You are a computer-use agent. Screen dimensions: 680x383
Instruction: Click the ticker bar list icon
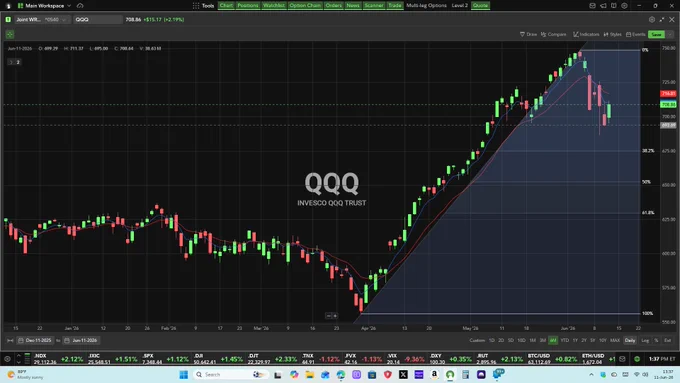27,359
